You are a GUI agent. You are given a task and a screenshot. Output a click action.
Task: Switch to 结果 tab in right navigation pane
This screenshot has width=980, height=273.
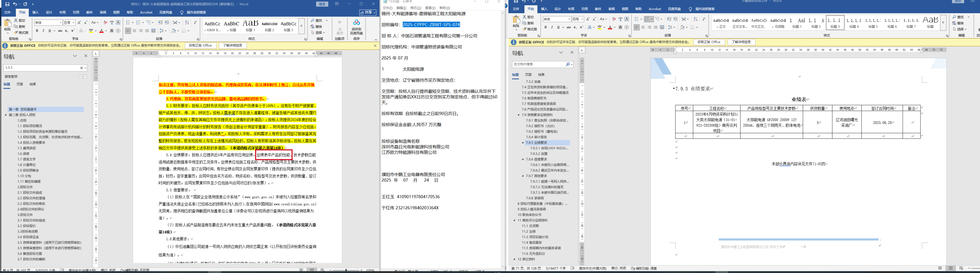(x=541, y=75)
